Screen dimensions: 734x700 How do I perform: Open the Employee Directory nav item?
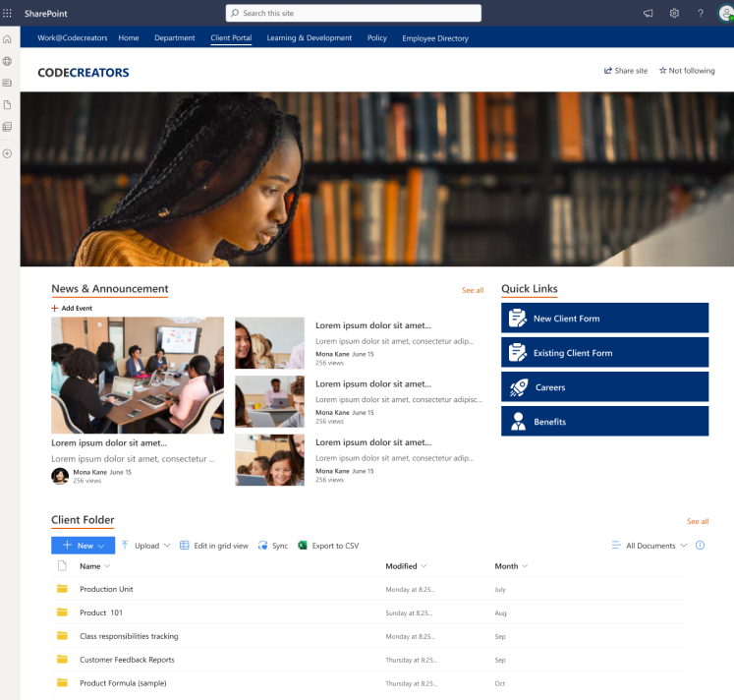pos(434,38)
